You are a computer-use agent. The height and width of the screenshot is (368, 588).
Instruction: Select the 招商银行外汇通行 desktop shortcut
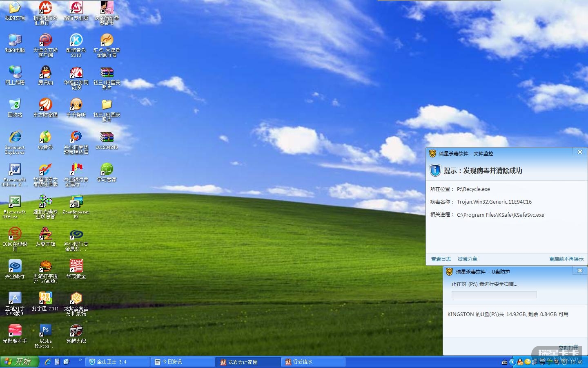point(45,13)
